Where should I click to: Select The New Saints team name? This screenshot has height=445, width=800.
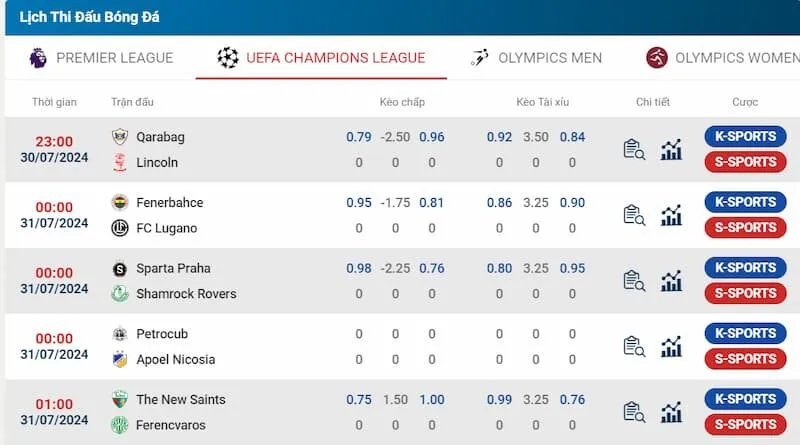tap(181, 400)
